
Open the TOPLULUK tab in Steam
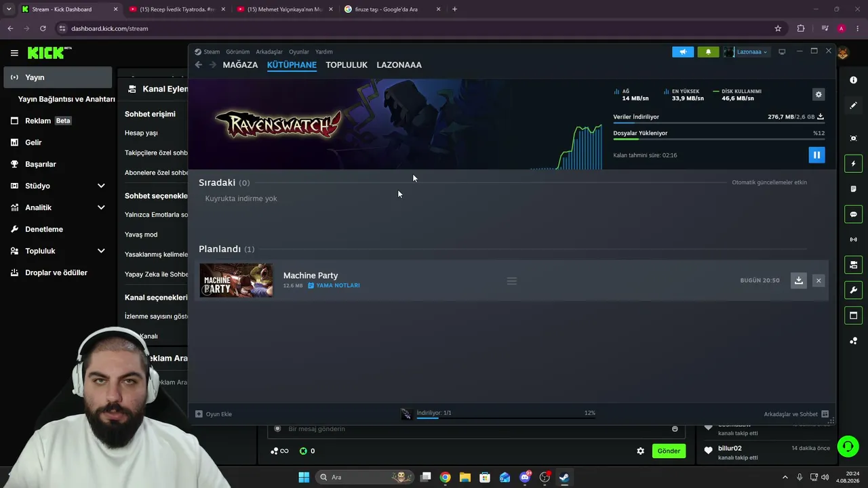coord(347,65)
